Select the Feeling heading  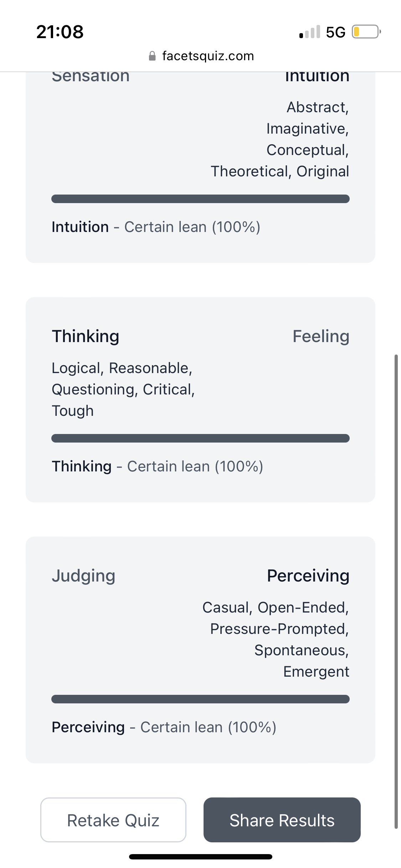321,336
